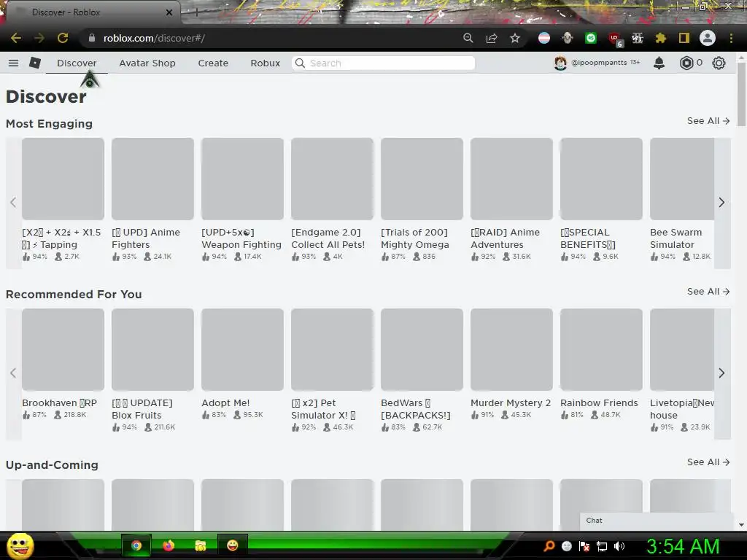Open Mighty Omega game title
The image size is (747, 560).
click(x=415, y=238)
